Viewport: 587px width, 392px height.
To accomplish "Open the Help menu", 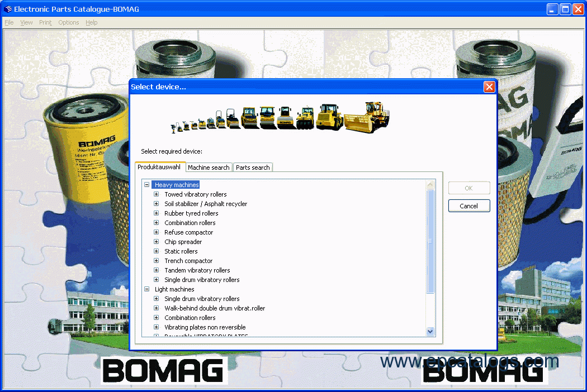I will click(x=91, y=22).
